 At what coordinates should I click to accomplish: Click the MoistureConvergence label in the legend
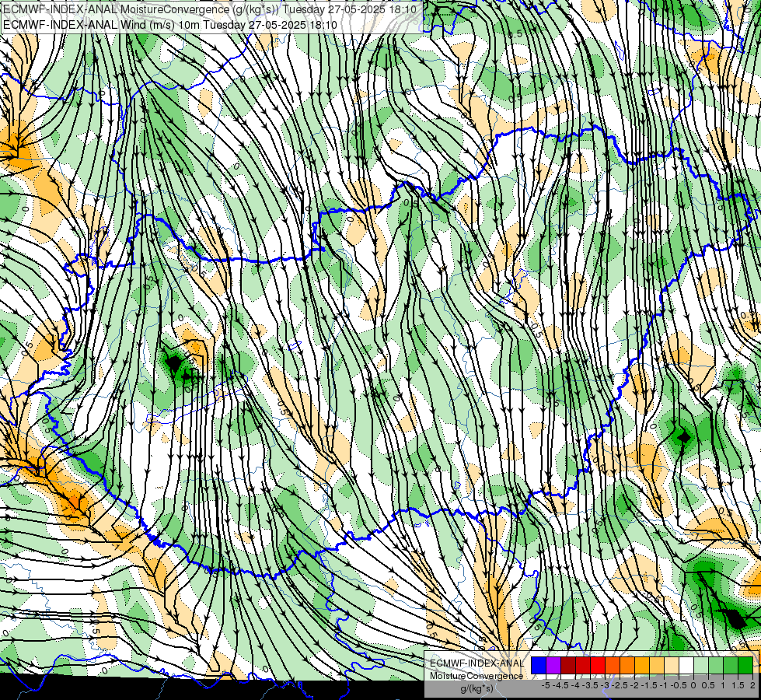(476, 676)
